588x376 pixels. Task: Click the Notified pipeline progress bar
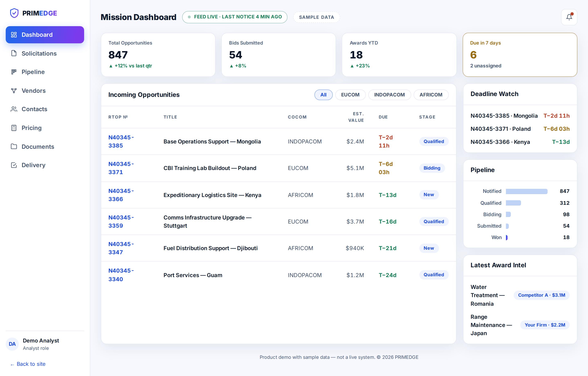point(527,191)
